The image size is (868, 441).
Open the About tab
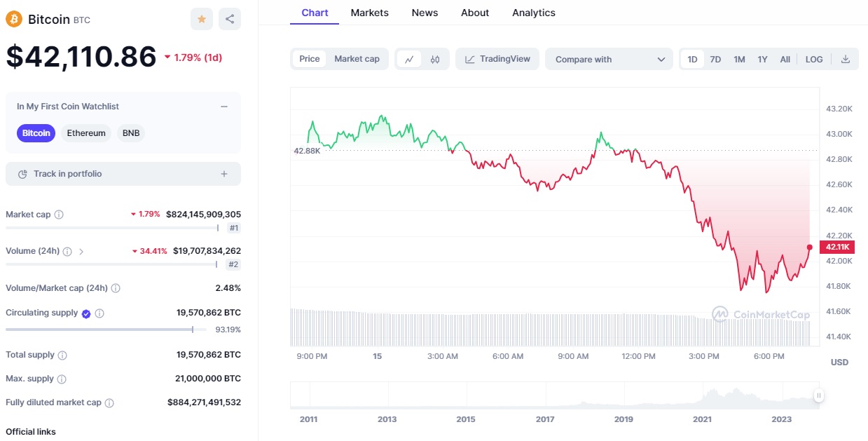click(x=475, y=13)
